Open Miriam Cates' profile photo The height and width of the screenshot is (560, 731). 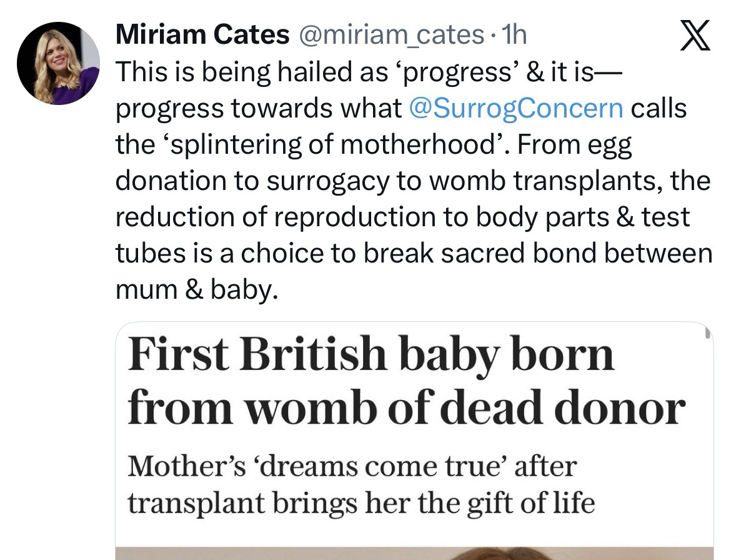(x=58, y=63)
